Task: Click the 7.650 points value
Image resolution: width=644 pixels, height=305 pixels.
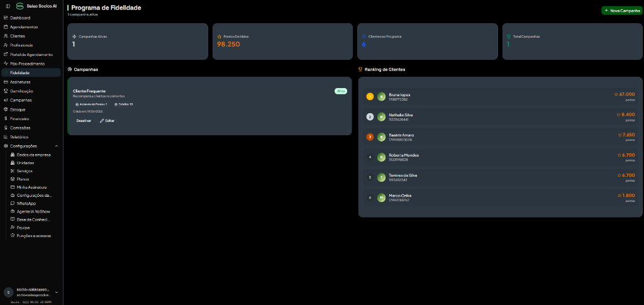Action: click(x=629, y=135)
